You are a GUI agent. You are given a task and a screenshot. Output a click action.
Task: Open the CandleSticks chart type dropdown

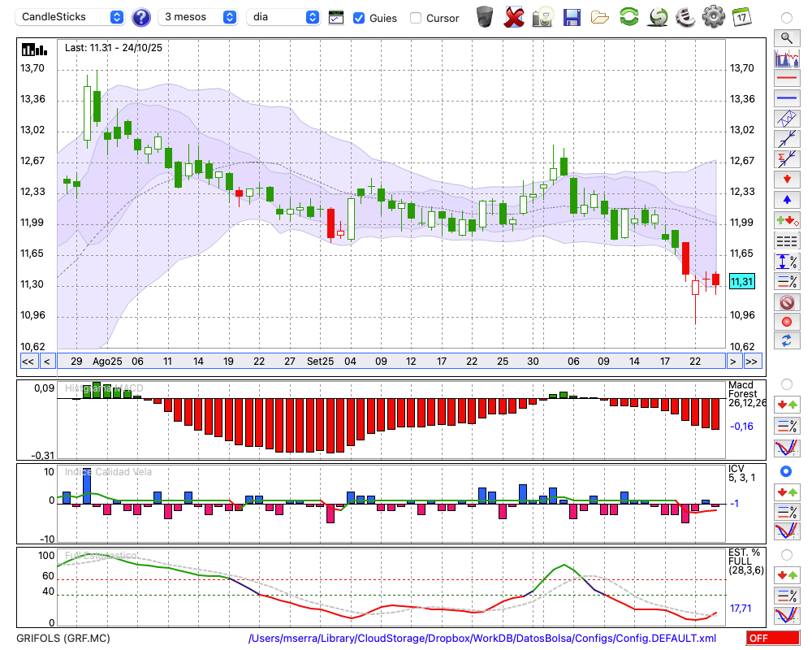click(71, 17)
